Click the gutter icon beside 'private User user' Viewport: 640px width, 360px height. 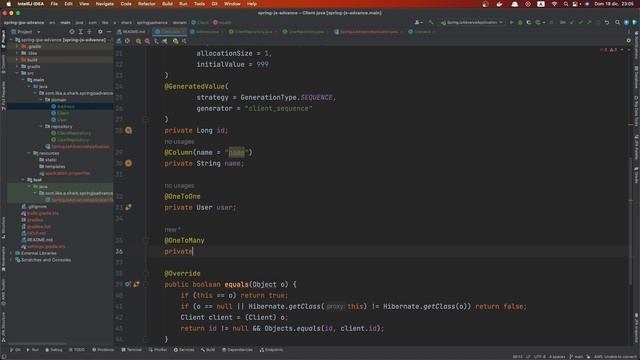129,207
